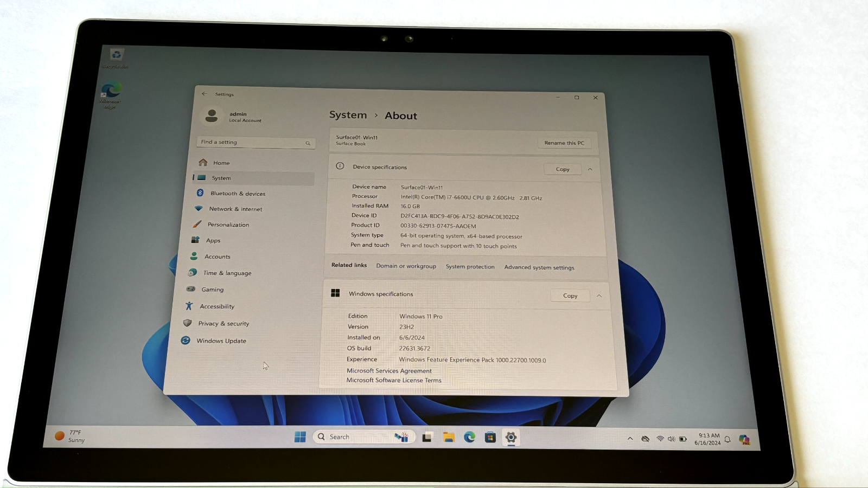This screenshot has width=868, height=488.
Task: Go to System via the breadcrumb
Action: coord(348,115)
